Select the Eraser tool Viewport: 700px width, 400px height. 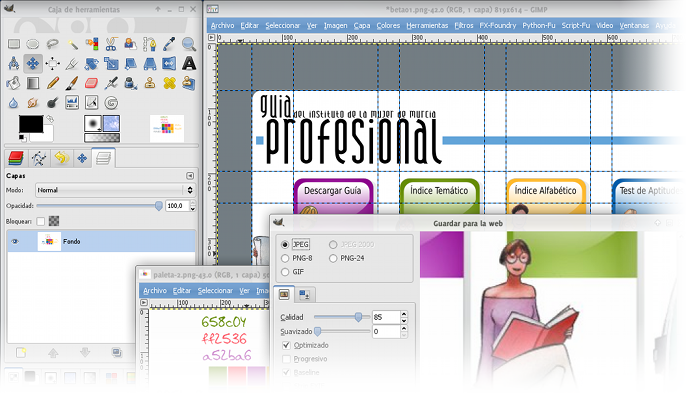pyautogui.click(x=92, y=83)
